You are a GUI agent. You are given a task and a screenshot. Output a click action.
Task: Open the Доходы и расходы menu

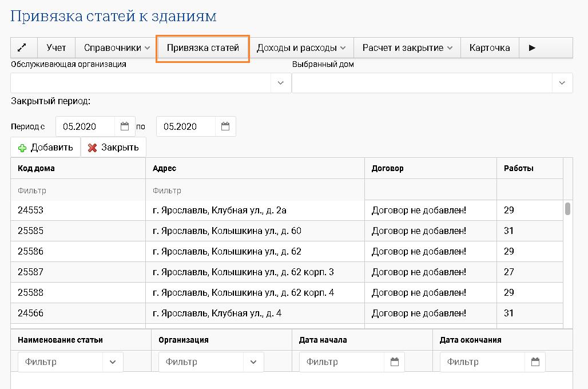(301, 48)
